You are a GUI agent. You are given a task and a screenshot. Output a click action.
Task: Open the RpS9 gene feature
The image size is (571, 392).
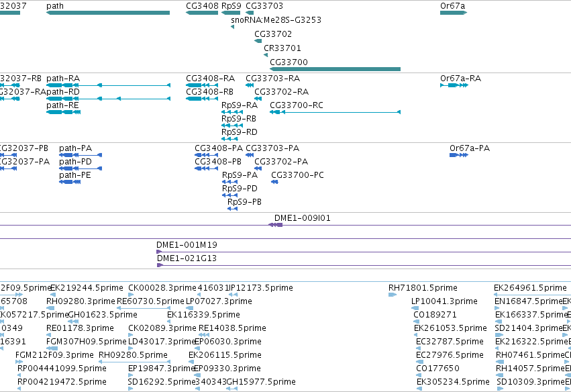pos(231,13)
